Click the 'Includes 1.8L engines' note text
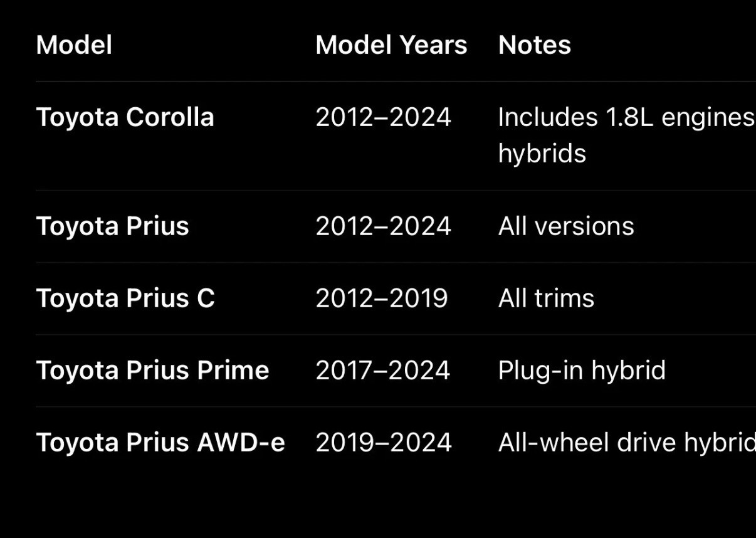 click(x=626, y=117)
